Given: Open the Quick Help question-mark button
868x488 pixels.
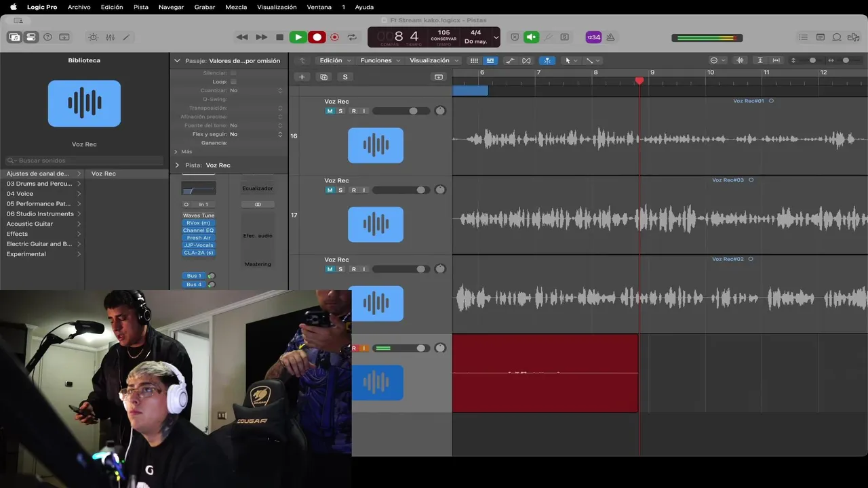Looking at the screenshot, I should pyautogui.click(x=47, y=37).
